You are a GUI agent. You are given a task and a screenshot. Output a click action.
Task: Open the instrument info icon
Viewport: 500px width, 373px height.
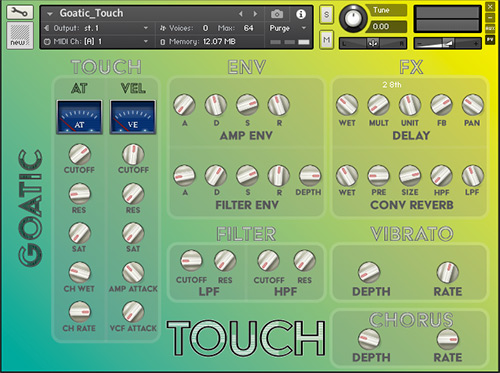pos(301,14)
